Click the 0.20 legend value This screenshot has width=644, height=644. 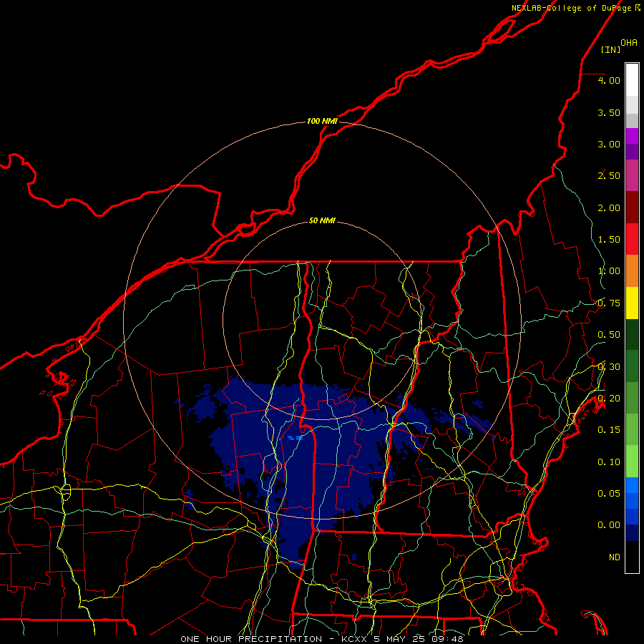pyautogui.click(x=609, y=399)
